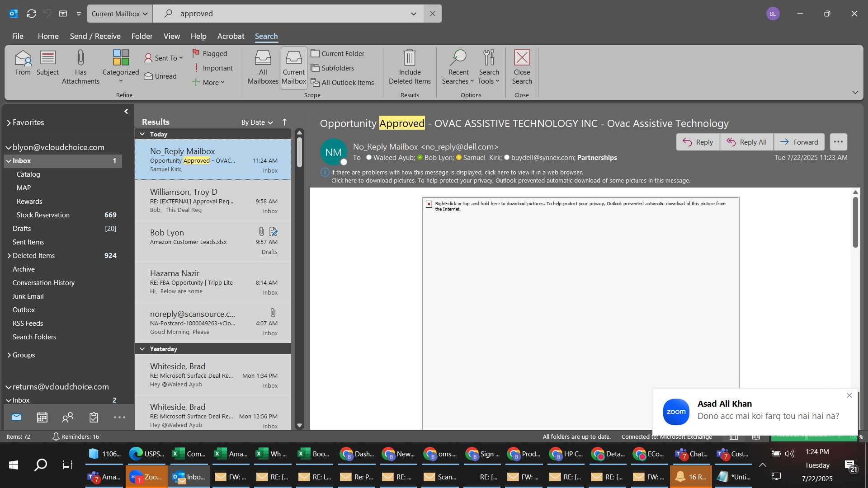The width and height of the screenshot is (868, 488).
Task: Collapse the folder pane
Action: 126,112
